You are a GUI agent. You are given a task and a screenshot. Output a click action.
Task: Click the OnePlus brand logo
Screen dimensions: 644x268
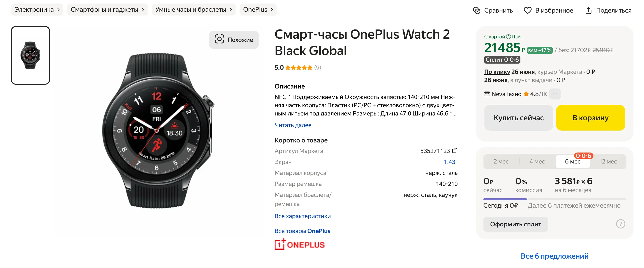pos(300,244)
